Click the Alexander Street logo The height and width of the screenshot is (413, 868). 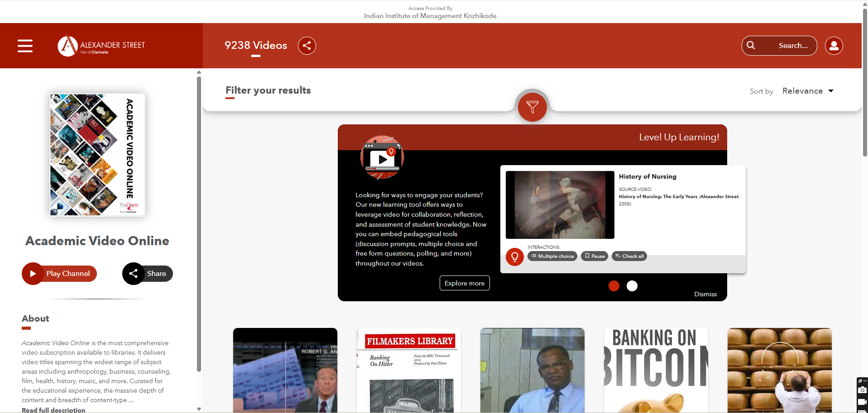pyautogui.click(x=101, y=46)
